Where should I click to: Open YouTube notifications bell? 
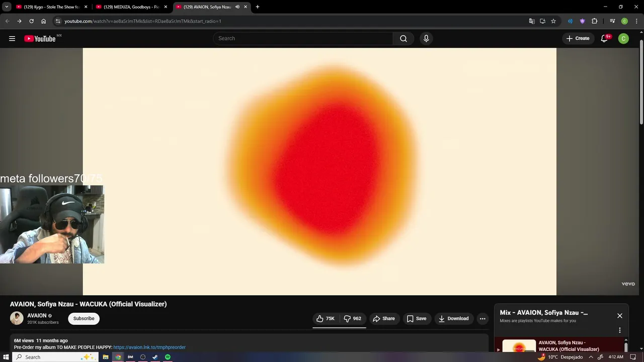click(604, 39)
